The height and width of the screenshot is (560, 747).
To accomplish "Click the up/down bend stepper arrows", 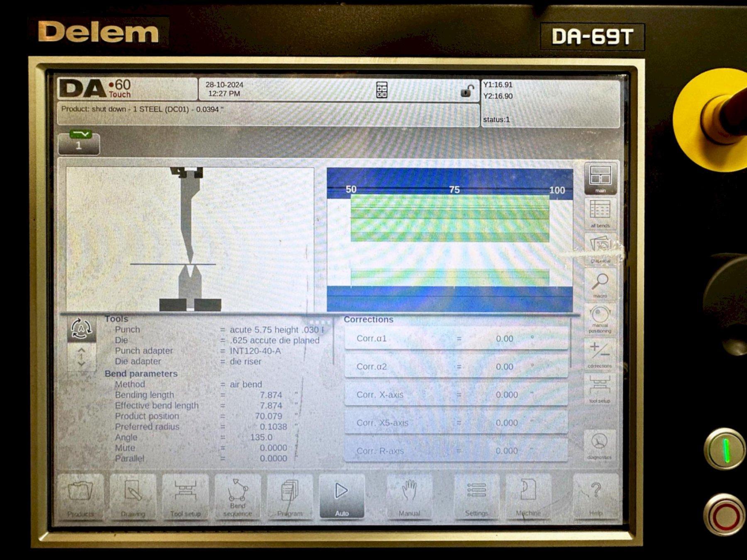I will pos(81,357).
